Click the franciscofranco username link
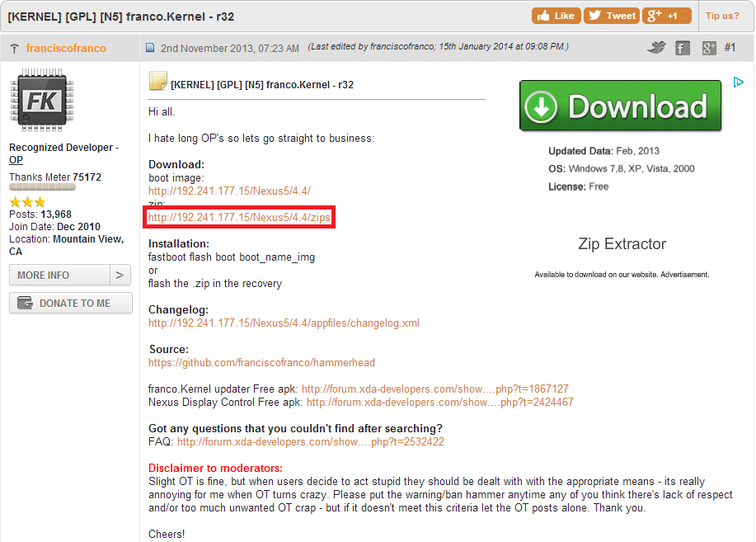756x542 pixels. coord(66,49)
